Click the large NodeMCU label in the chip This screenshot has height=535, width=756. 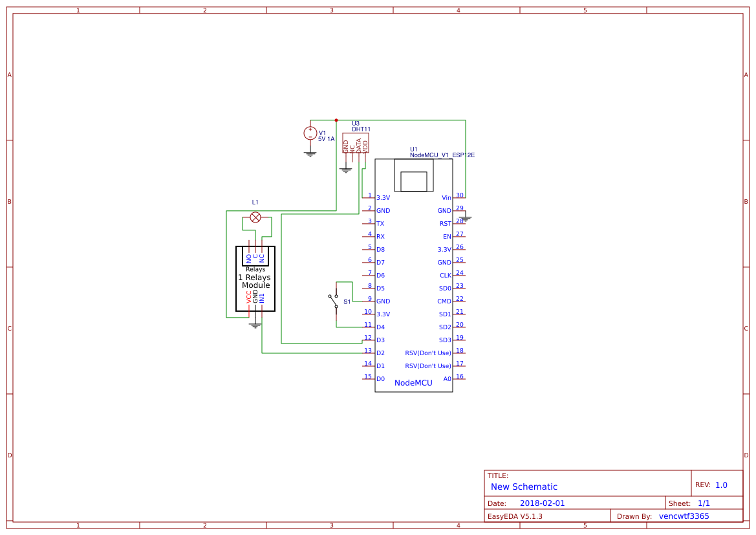point(413,383)
